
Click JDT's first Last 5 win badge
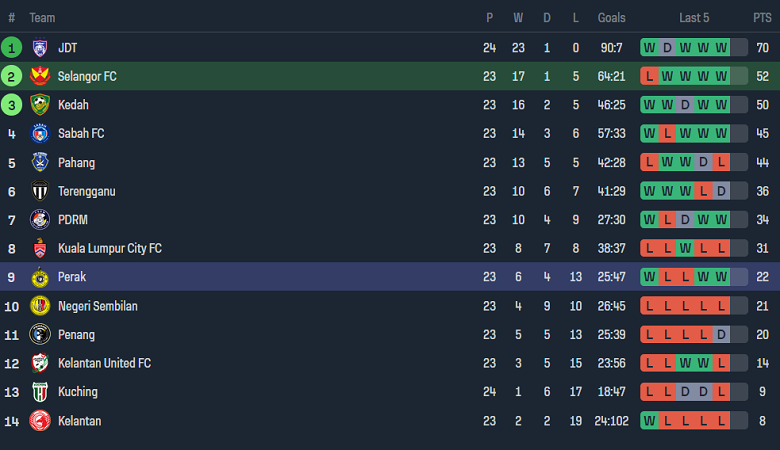[650, 47]
